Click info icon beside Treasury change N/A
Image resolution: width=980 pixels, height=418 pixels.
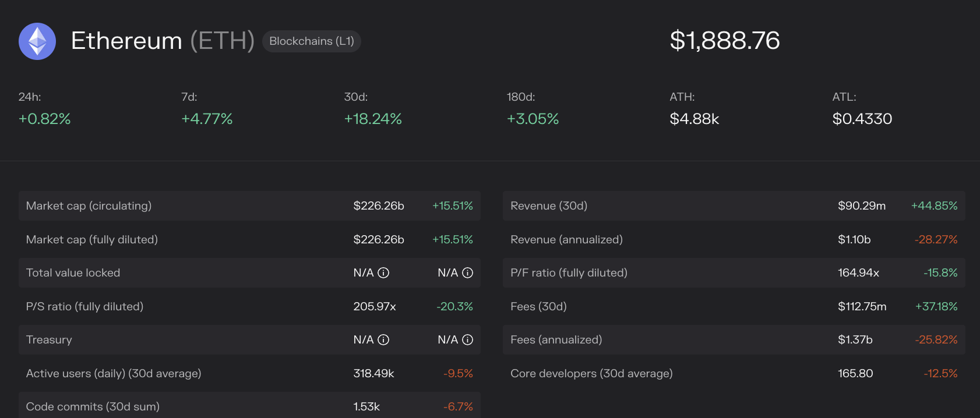click(x=467, y=340)
